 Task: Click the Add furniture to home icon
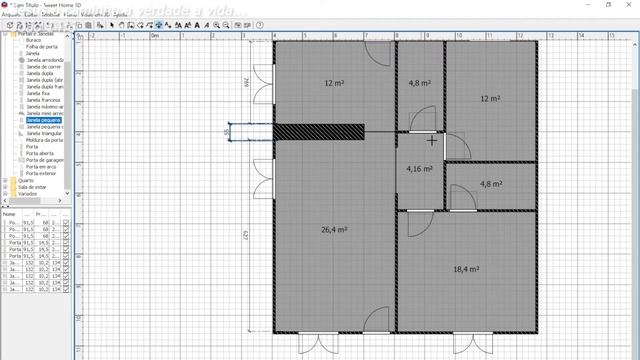click(100, 25)
